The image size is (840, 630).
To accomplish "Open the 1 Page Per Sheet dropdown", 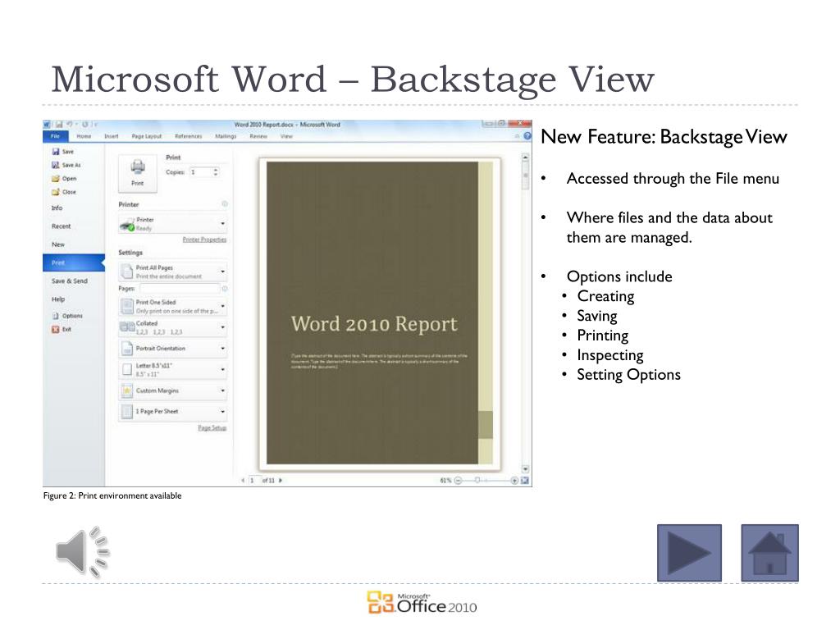I will tap(172, 412).
